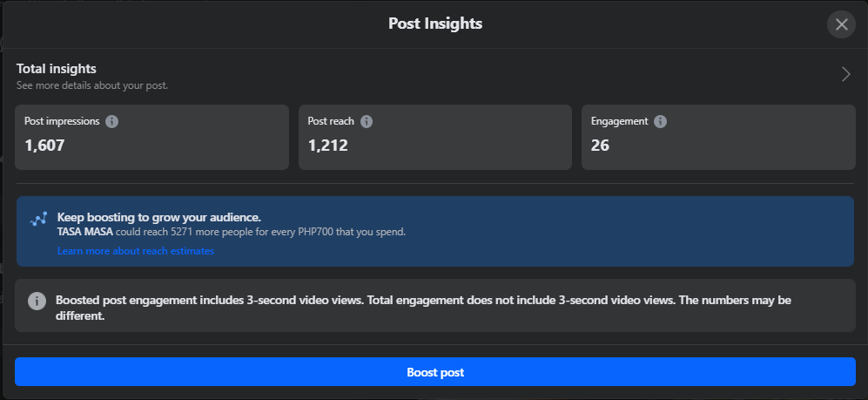
Task: Click the Total insights heading
Action: [57, 68]
